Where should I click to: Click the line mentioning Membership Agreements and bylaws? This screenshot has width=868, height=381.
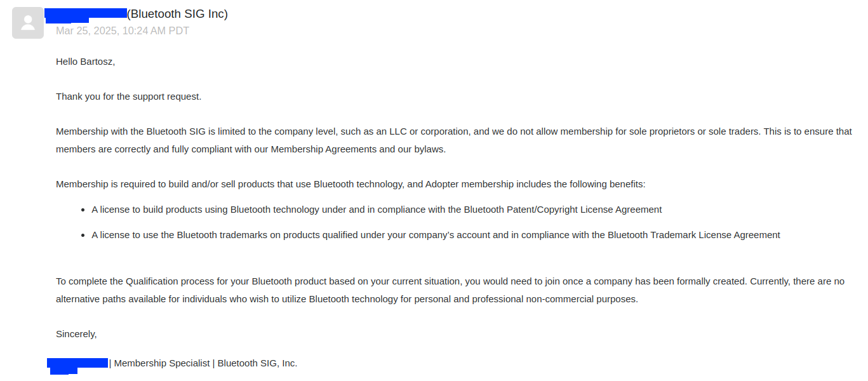[251, 149]
